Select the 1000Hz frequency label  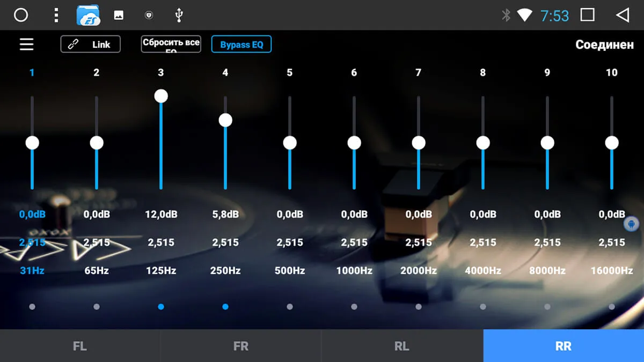click(x=354, y=271)
